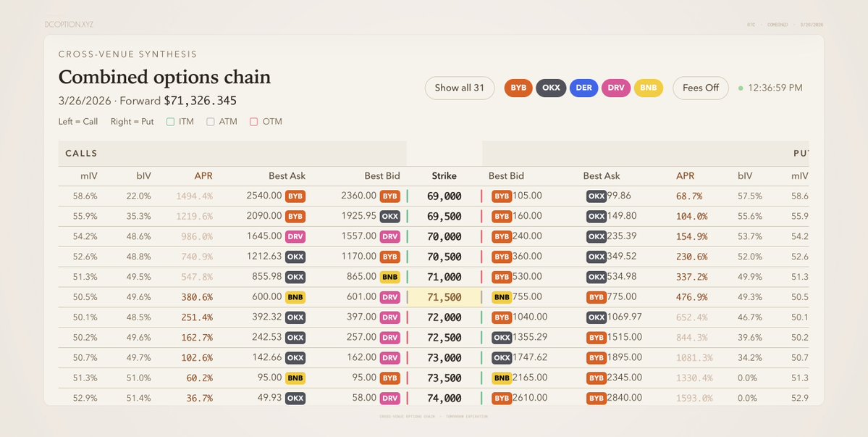
Task: Toggle the DRV venue filter pill
Action: tap(615, 88)
